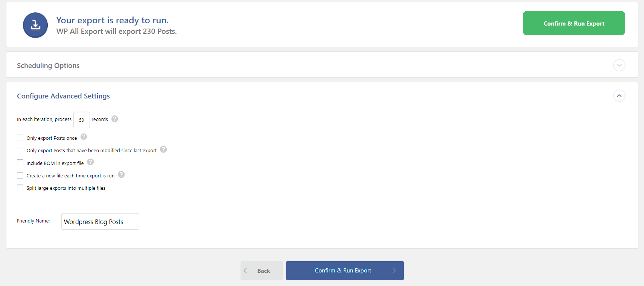Image resolution: width=644 pixels, height=286 pixels.
Task: Click the blue export download icon
Action: (x=35, y=25)
